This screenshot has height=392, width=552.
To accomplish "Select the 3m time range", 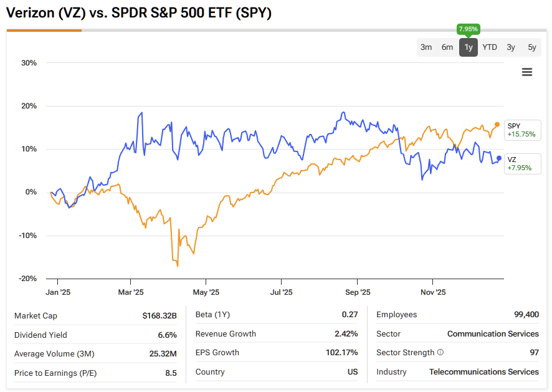I will [426, 47].
